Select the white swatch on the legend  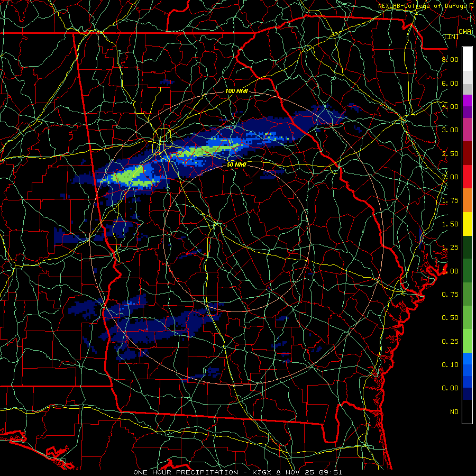tap(467, 59)
